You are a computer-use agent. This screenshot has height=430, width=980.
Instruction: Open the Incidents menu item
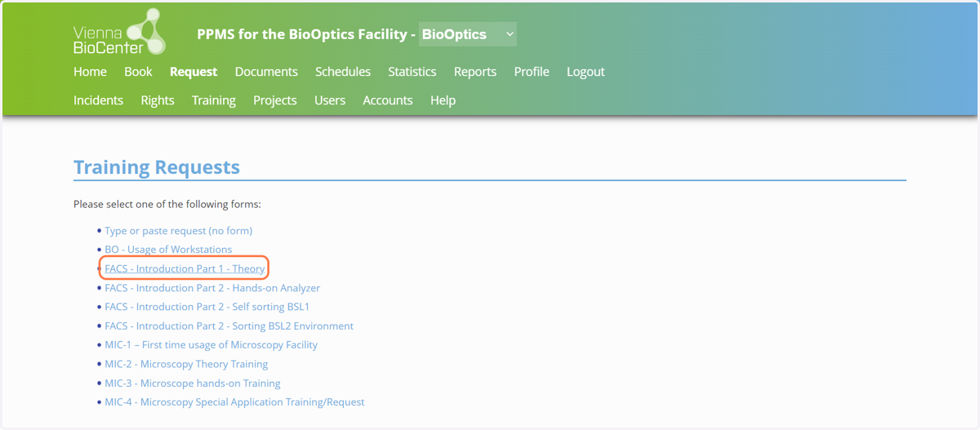[98, 100]
